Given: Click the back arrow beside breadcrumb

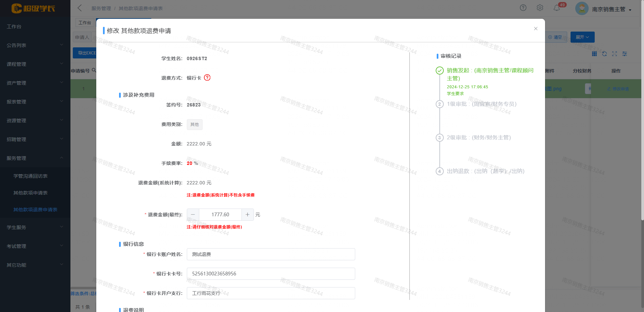Looking at the screenshot, I should (x=80, y=8).
